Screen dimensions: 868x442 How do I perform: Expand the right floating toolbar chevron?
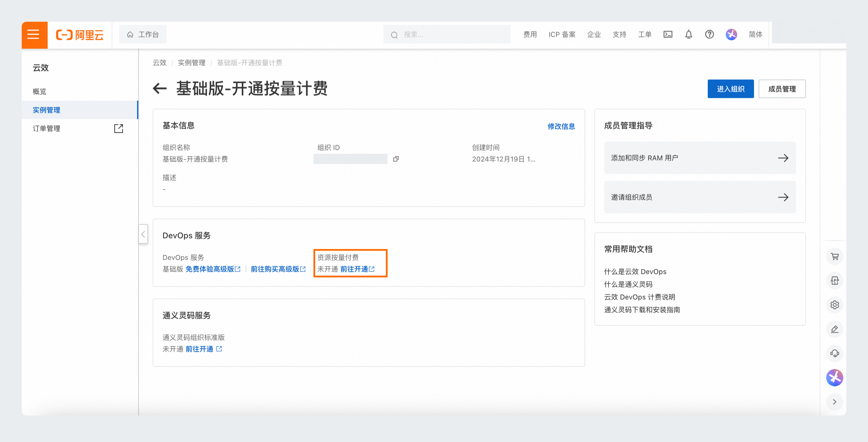point(834,402)
